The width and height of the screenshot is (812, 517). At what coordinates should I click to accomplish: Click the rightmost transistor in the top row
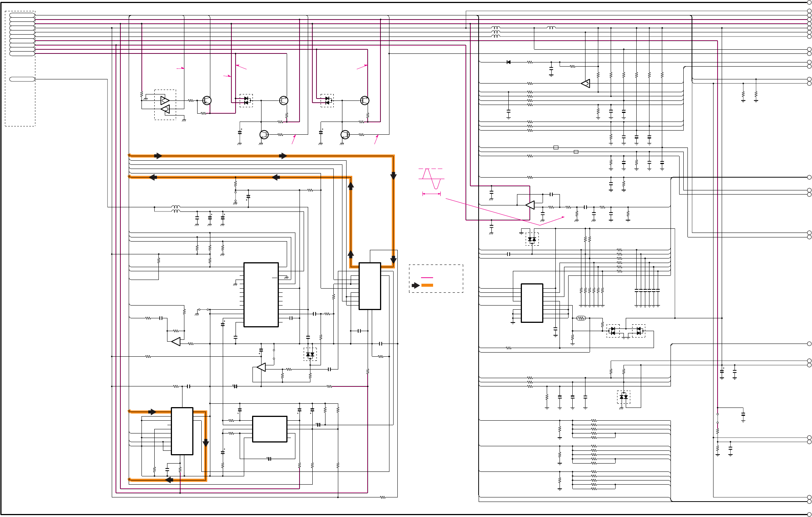(x=365, y=100)
